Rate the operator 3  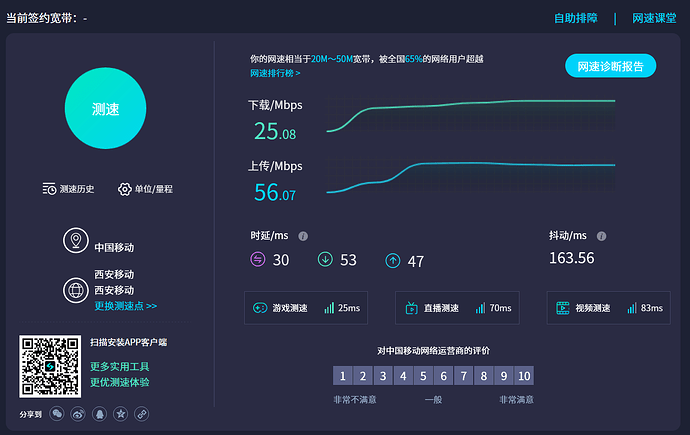tap(383, 376)
